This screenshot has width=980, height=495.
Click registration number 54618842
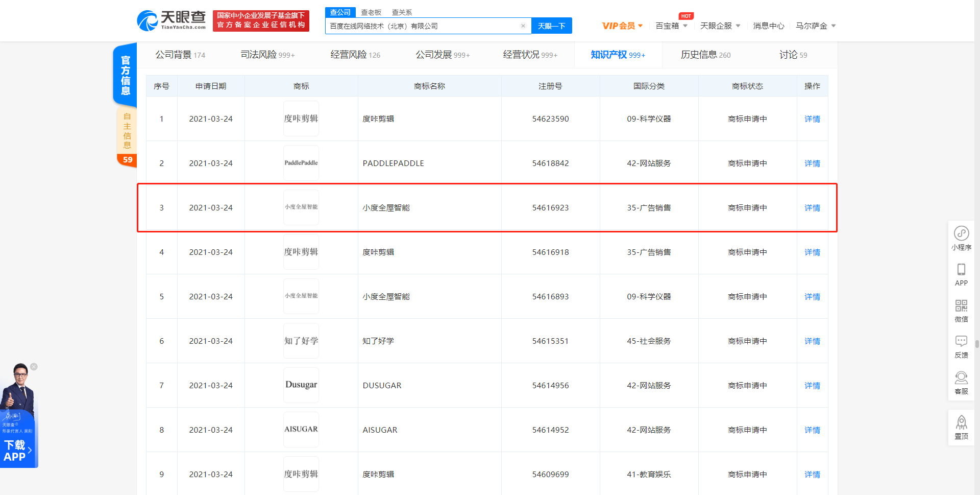pos(550,163)
